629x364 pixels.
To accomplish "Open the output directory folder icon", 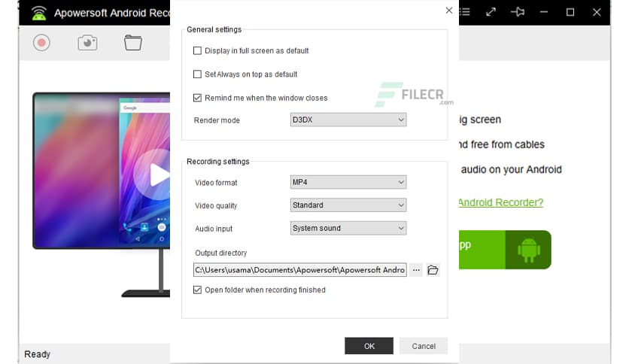I will (x=433, y=270).
